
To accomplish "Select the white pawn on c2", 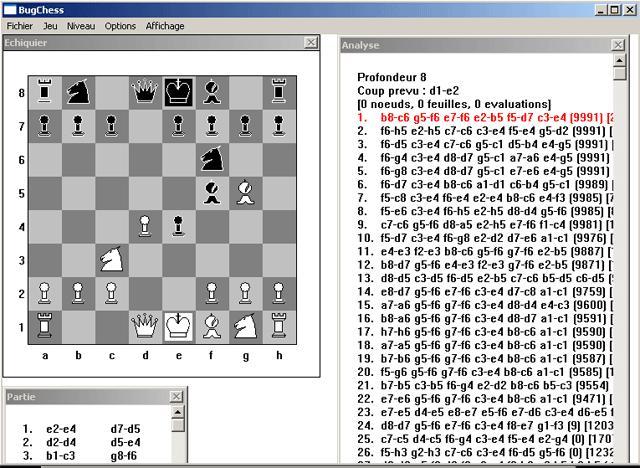I will (x=111, y=294).
